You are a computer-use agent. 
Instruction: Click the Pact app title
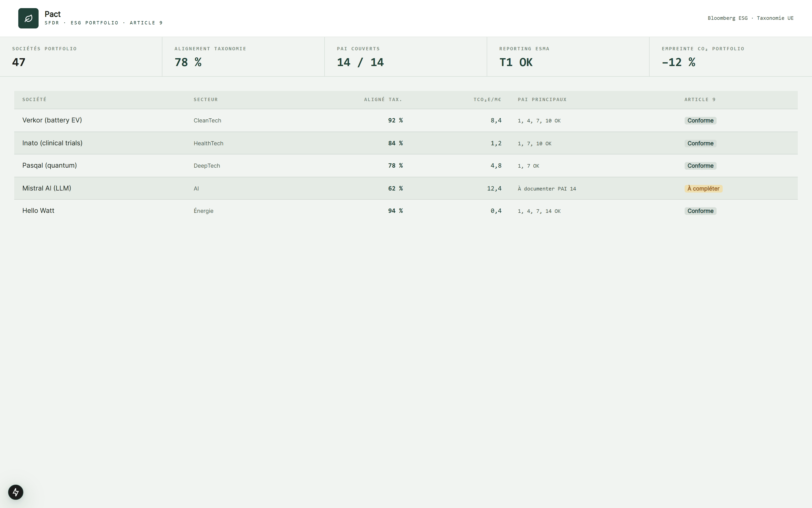(53, 14)
